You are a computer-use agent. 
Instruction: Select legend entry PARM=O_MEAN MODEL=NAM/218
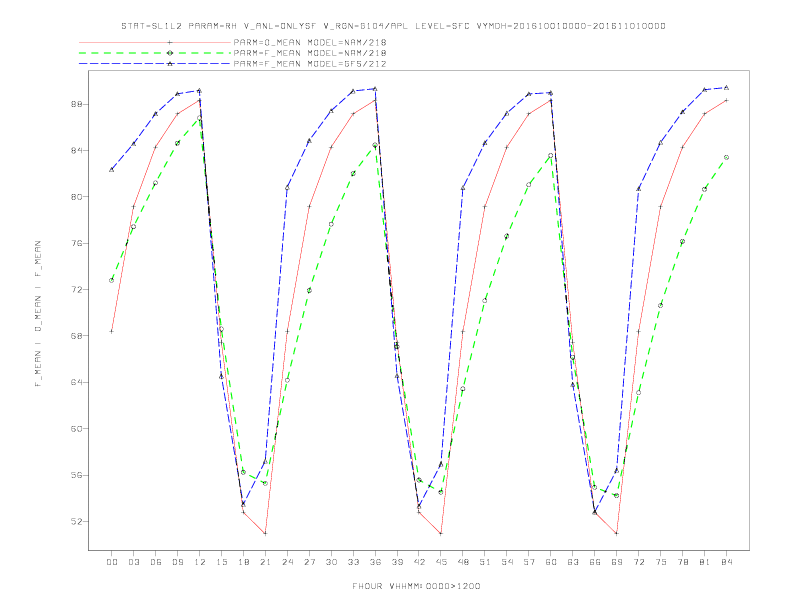click(310, 42)
